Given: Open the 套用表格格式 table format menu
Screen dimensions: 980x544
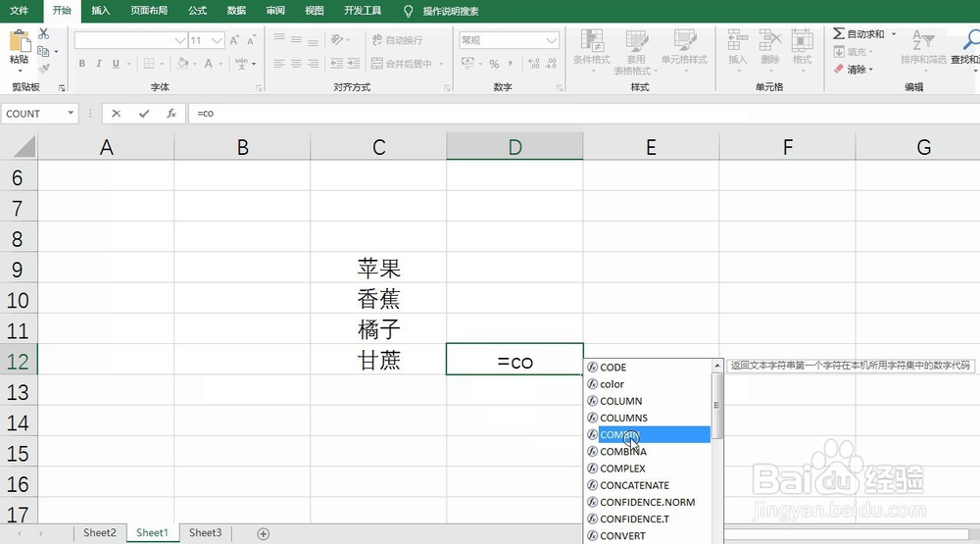Looking at the screenshot, I should (636, 53).
